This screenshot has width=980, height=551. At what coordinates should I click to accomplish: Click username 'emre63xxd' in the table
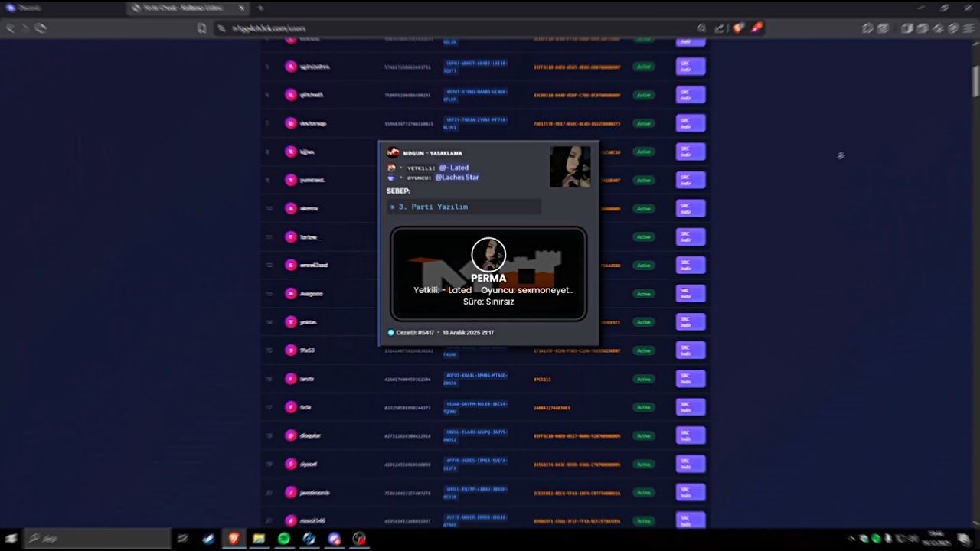pyautogui.click(x=314, y=266)
